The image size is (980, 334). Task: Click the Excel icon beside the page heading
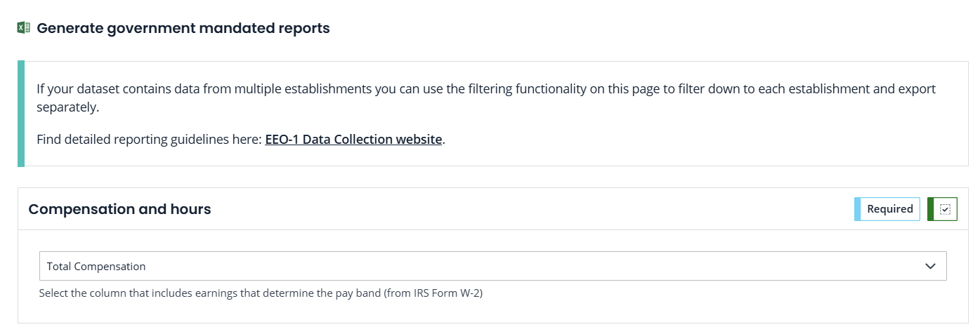pyautogui.click(x=23, y=28)
